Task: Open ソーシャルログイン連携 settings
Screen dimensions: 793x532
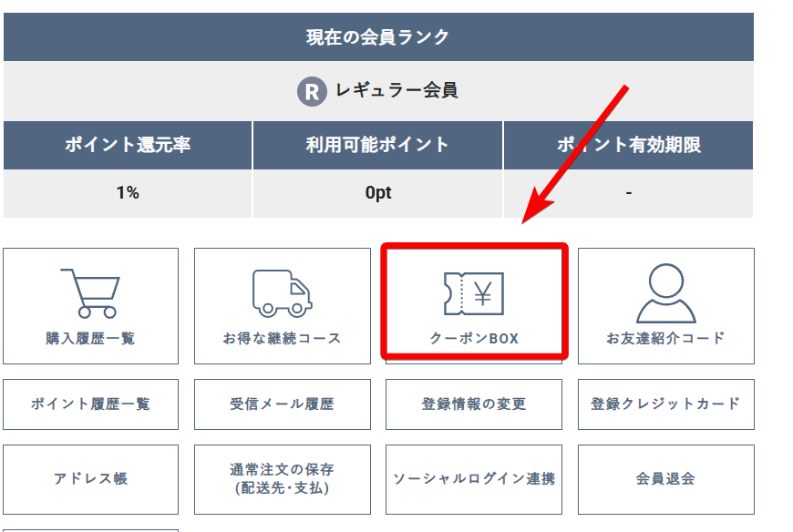Action: point(474,478)
